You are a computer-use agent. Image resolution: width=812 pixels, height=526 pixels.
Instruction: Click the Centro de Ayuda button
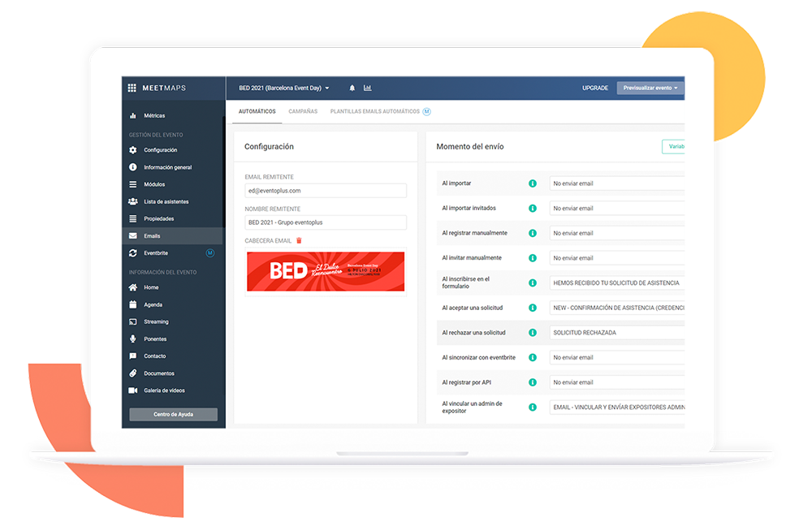coord(174,414)
